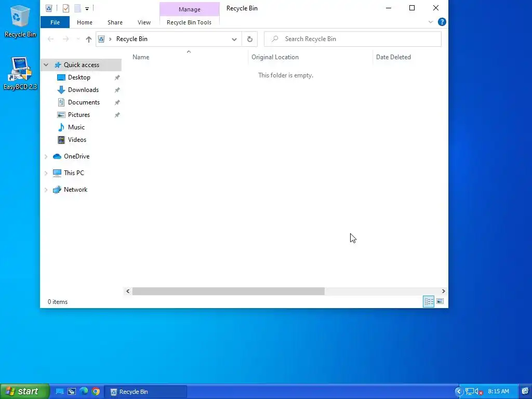Open Music in navigation pane
Viewport: 532px width, 399px height.
pos(76,127)
